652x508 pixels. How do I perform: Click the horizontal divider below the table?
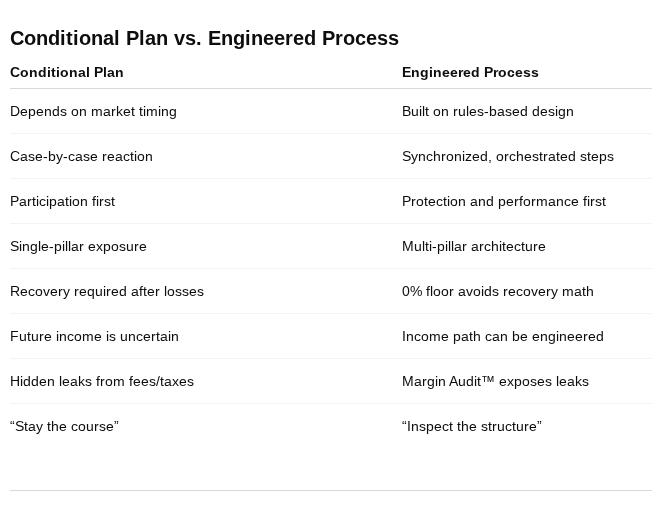(x=331, y=491)
